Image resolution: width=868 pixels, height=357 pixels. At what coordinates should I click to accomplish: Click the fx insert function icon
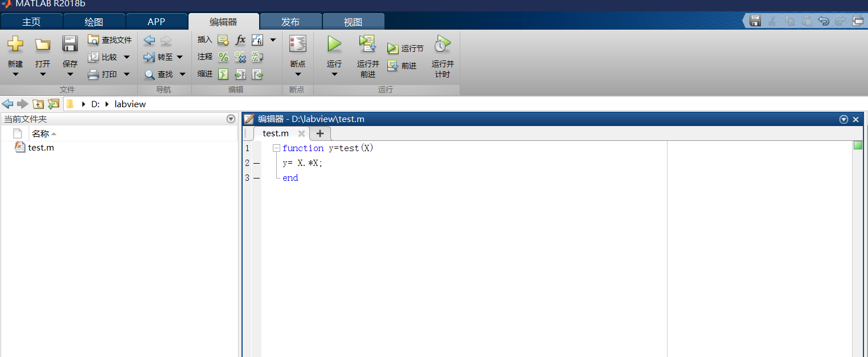(240, 40)
